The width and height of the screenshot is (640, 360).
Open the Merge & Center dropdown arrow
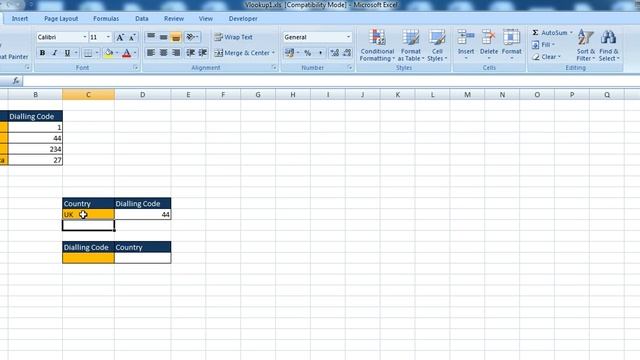point(273,53)
